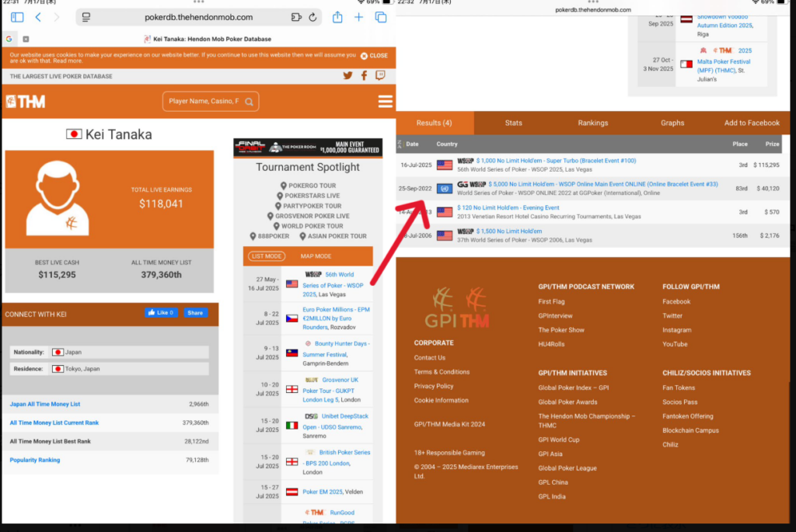Select the 888Poker filter
Screen dimensions: 796x532
tap(270, 236)
